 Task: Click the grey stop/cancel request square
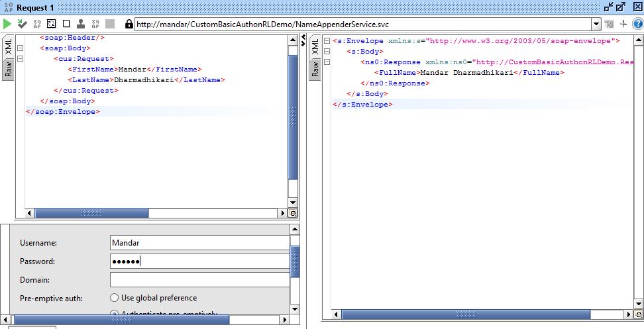[110, 24]
